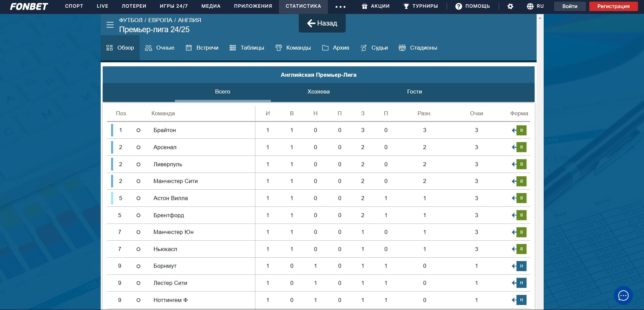Viewport: 644px width, 310px height.
Task: Click the Форма column header
Action: [x=519, y=113]
